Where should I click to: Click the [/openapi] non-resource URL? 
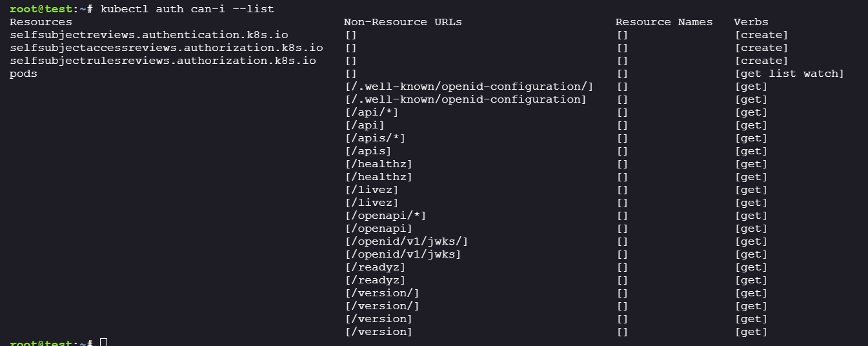click(x=378, y=229)
